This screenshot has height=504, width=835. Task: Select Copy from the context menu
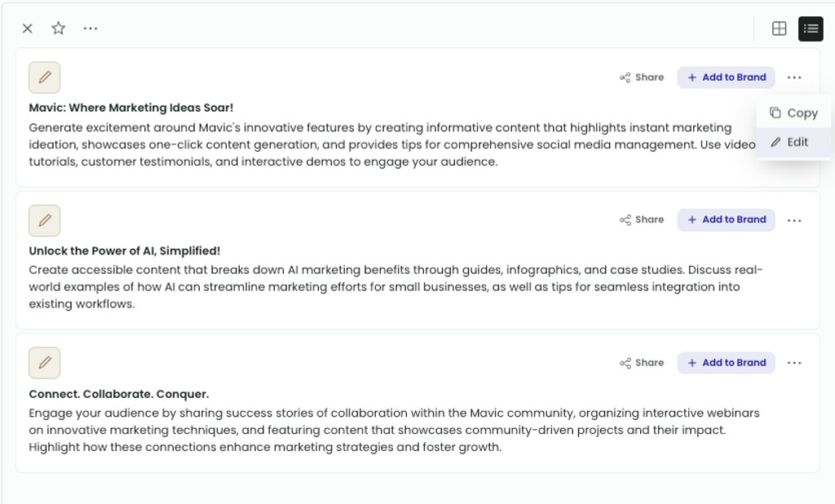tap(793, 113)
